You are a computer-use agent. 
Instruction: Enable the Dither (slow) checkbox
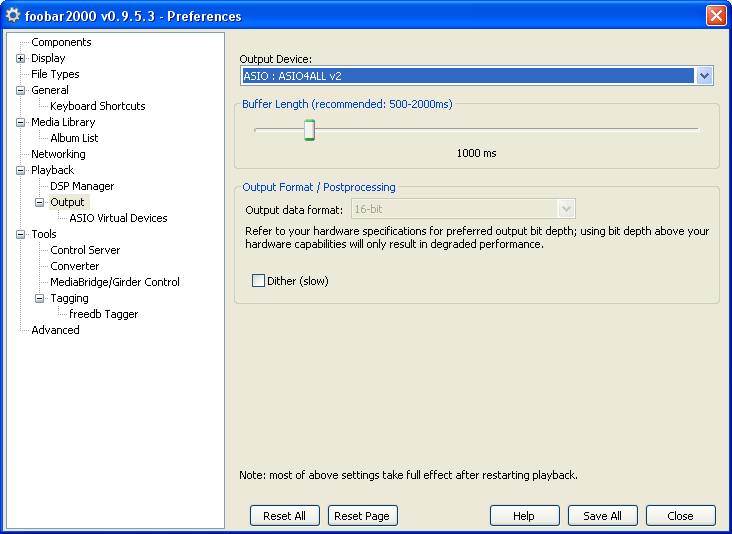pyautogui.click(x=258, y=281)
